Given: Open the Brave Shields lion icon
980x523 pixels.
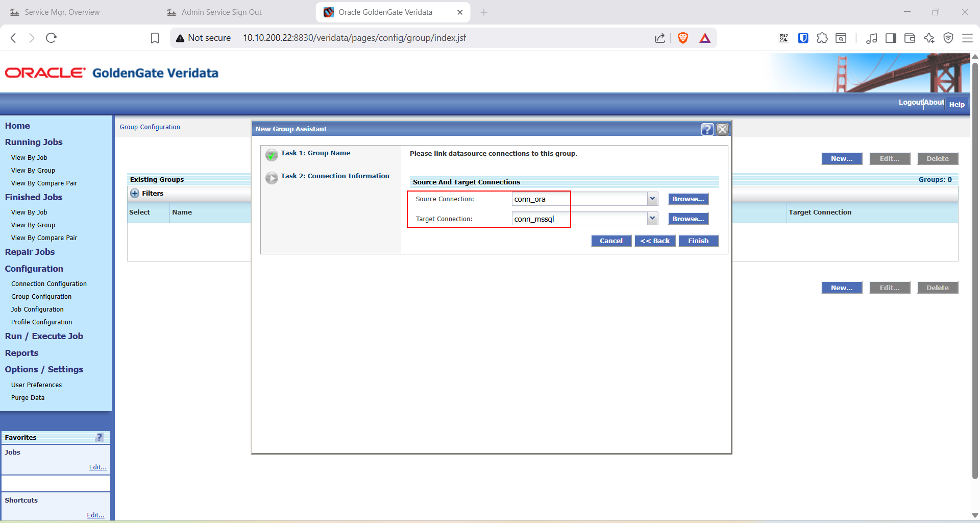Looking at the screenshot, I should click(x=683, y=38).
